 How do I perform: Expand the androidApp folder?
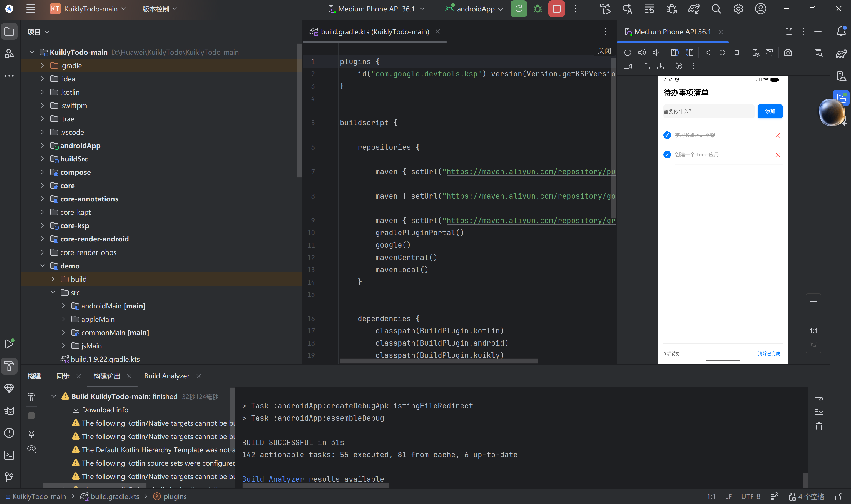[x=42, y=145]
